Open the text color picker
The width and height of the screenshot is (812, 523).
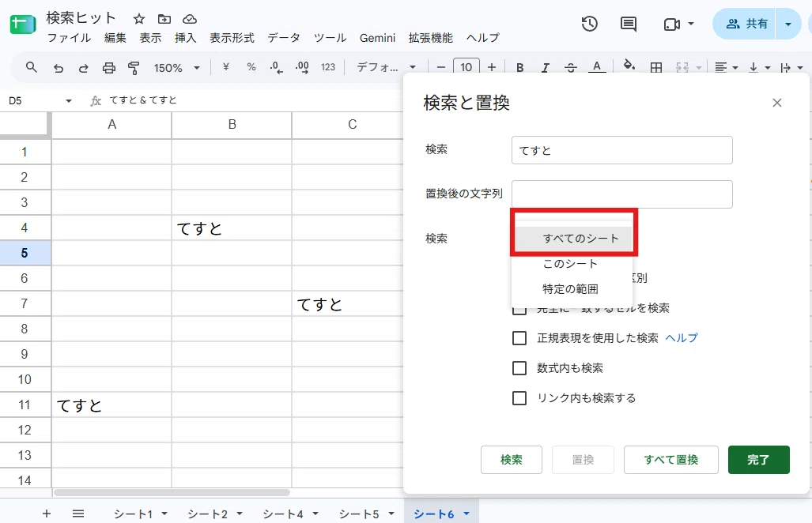[x=597, y=67]
